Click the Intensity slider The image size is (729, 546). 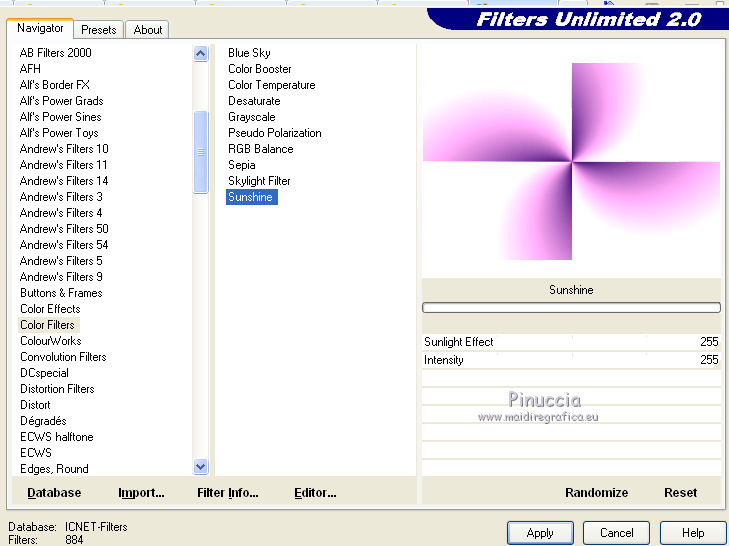coord(571,360)
